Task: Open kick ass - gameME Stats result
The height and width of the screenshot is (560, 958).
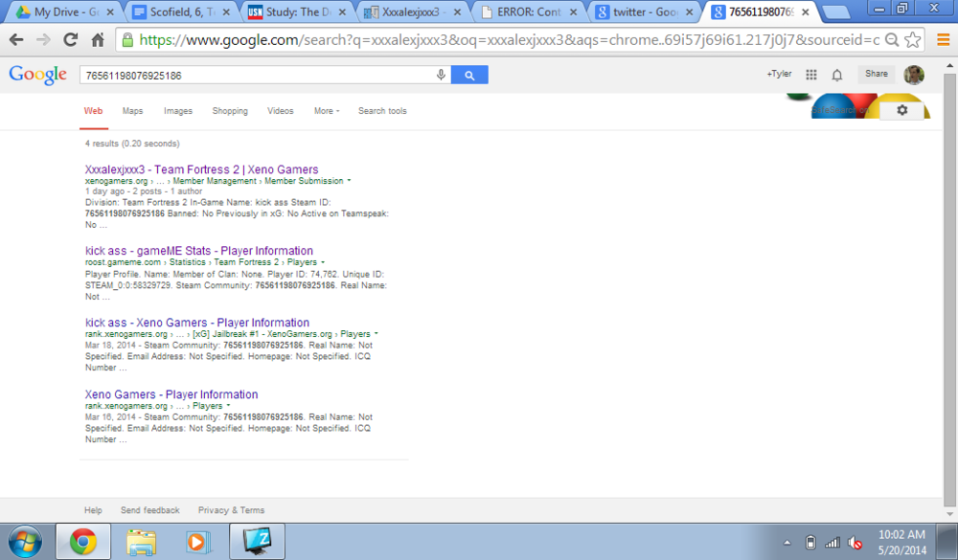Action: pos(199,251)
